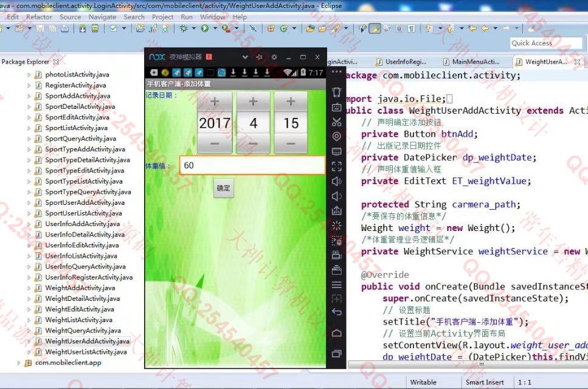588x389 pixels.
Task: Expand SportAddActivity.java tree node
Action: coord(29,96)
